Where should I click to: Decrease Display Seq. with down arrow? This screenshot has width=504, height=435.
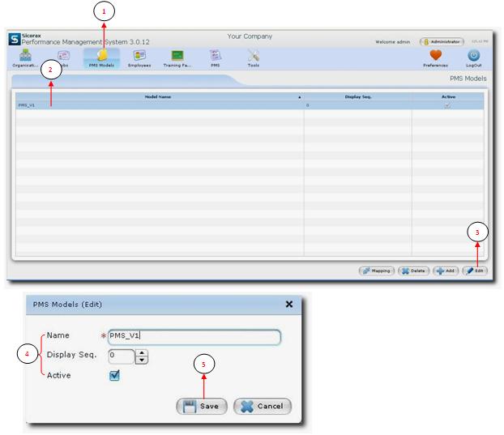(x=142, y=359)
